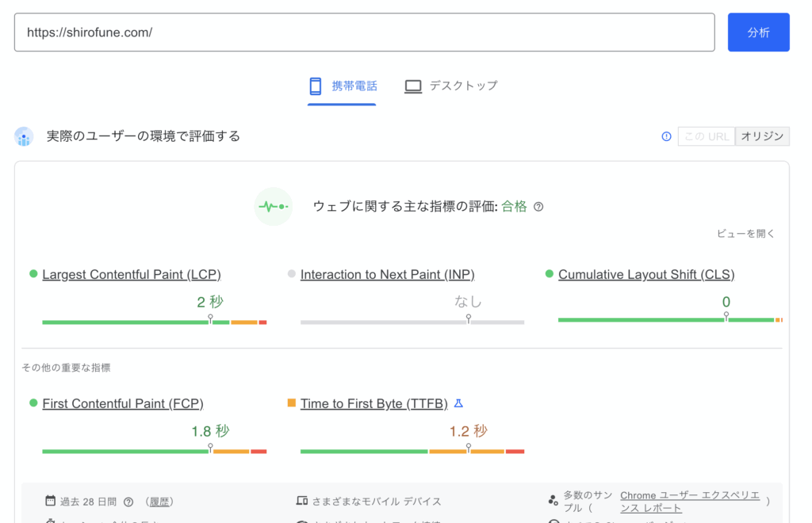Viewport: 812px width, 523px height.
Task: Click the flask icon beside TTFB
Action: click(458, 403)
